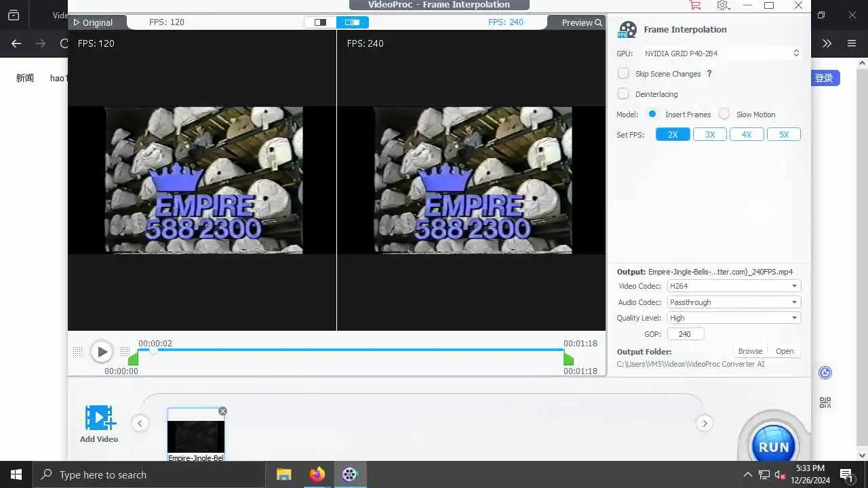Click the blue 登录 login button

coord(825,78)
